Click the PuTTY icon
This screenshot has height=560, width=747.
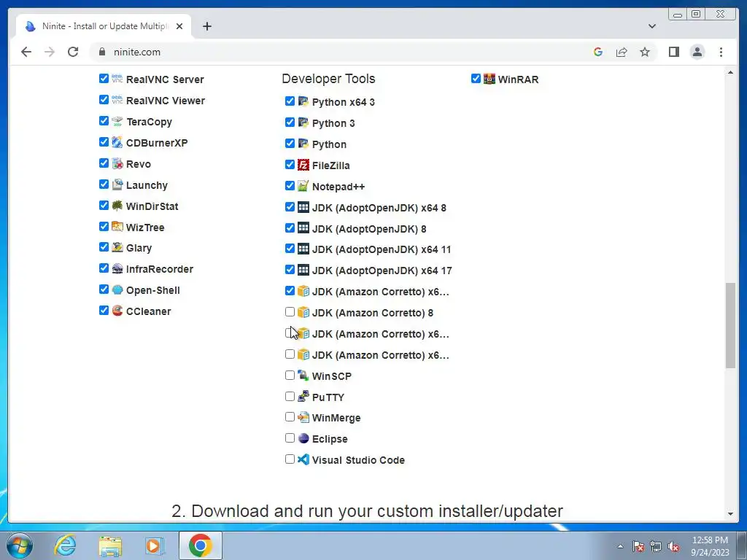303,396
